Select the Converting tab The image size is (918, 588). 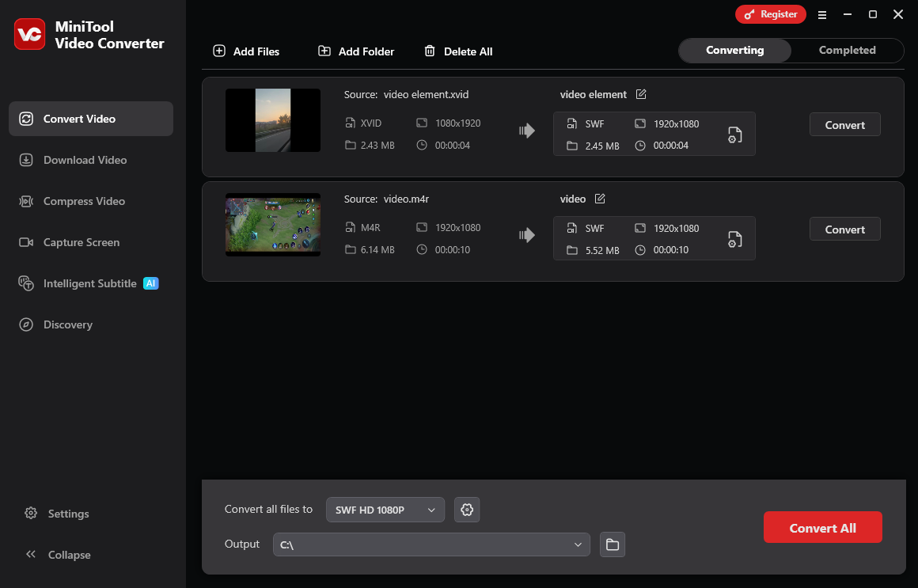pos(734,50)
